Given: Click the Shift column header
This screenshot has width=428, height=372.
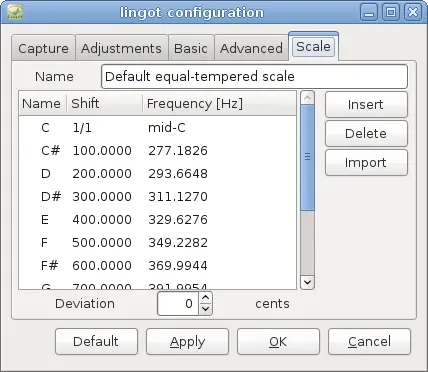Looking at the screenshot, I should (x=105, y=104).
